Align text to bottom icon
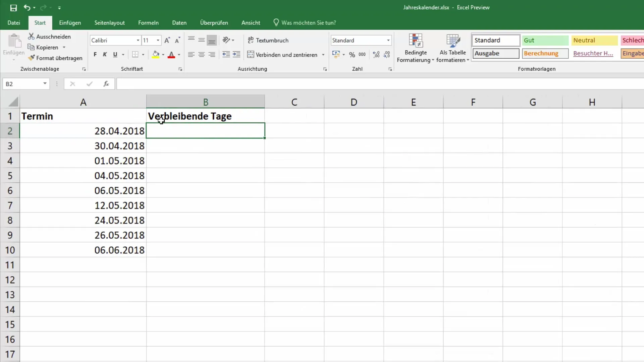Viewport: 644px width, 362px height. [212, 40]
